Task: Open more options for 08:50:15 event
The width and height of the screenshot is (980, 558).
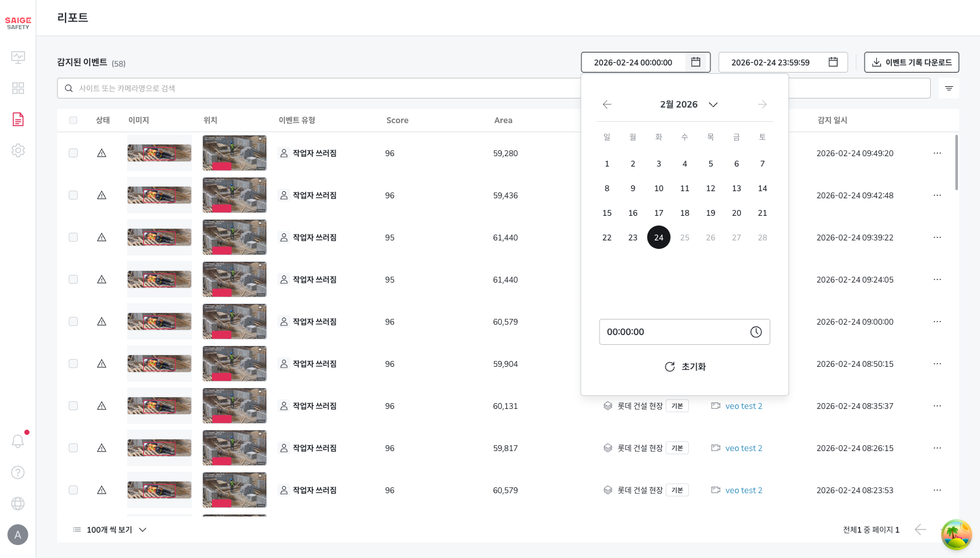Action: coord(937,364)
